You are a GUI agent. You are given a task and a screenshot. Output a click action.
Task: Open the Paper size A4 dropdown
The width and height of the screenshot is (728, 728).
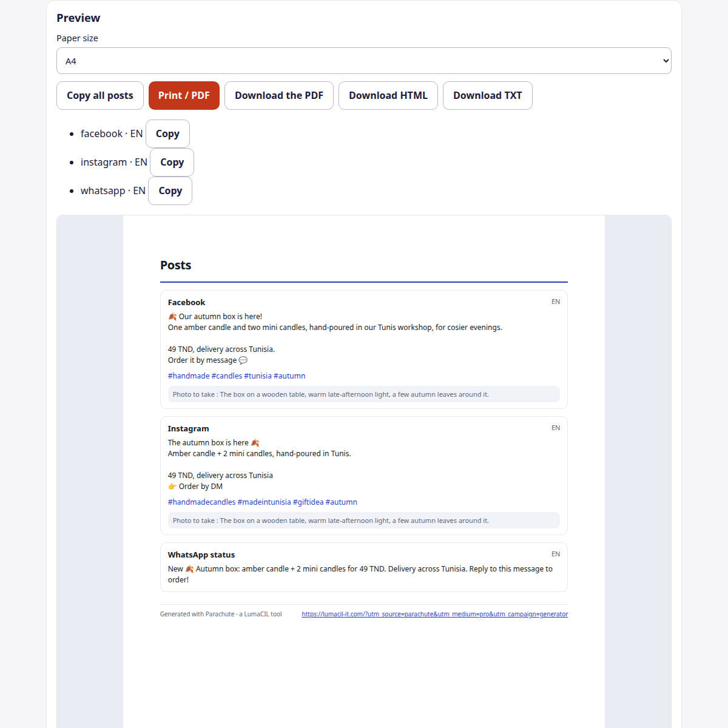pyautogui.click(x=364, y=61)
